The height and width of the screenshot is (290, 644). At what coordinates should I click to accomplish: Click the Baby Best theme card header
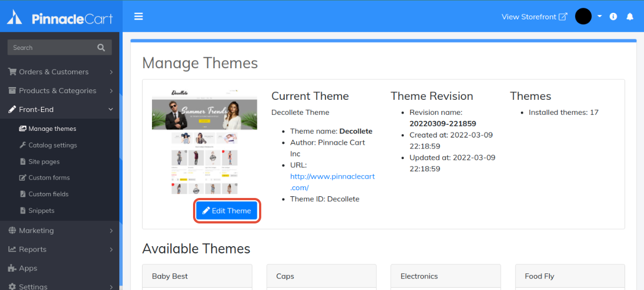197,276
